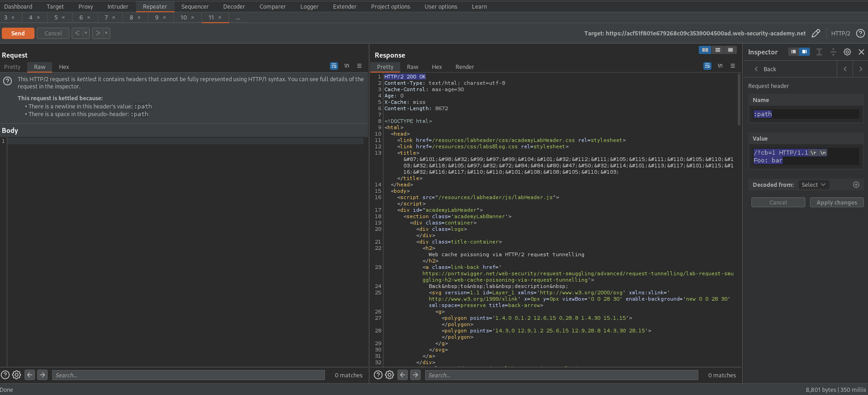Switch Request view to Hex
The image size is (868, 395).
click(x=64, y=67)
